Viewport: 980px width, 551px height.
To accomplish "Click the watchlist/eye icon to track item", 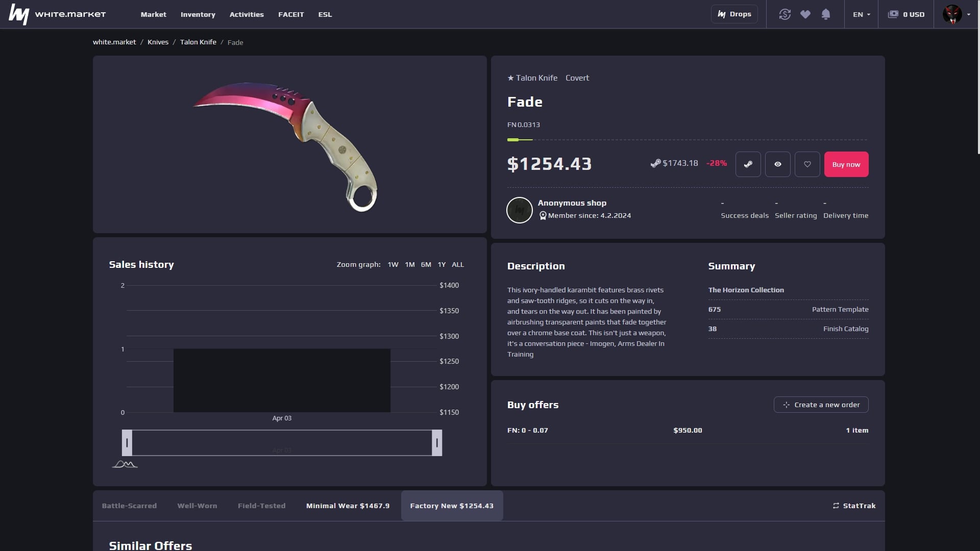I will pos(777,164).
